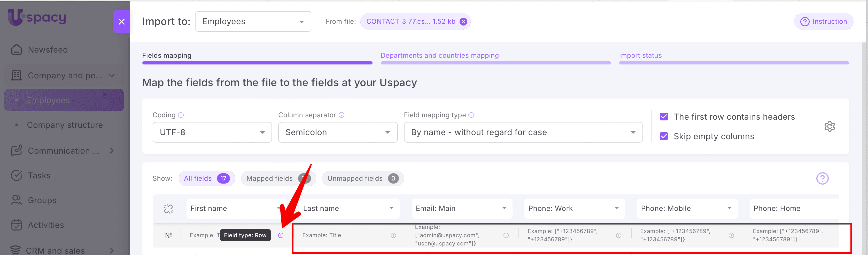
Task: Show only Unmapped fields
Action: tap(362, 178)
